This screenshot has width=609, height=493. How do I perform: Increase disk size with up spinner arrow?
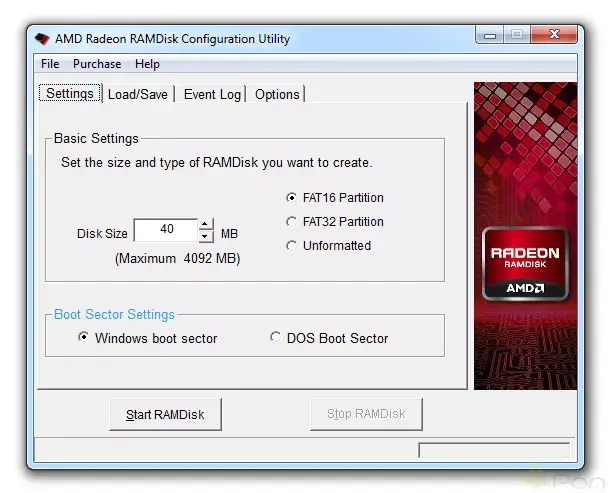tap(205, 224)
